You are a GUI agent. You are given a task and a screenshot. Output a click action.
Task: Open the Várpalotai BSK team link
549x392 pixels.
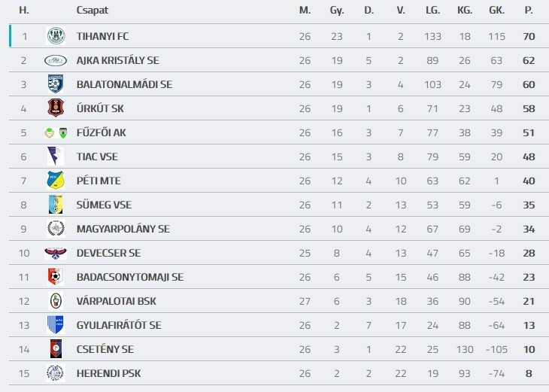click(x=116, y=301)
